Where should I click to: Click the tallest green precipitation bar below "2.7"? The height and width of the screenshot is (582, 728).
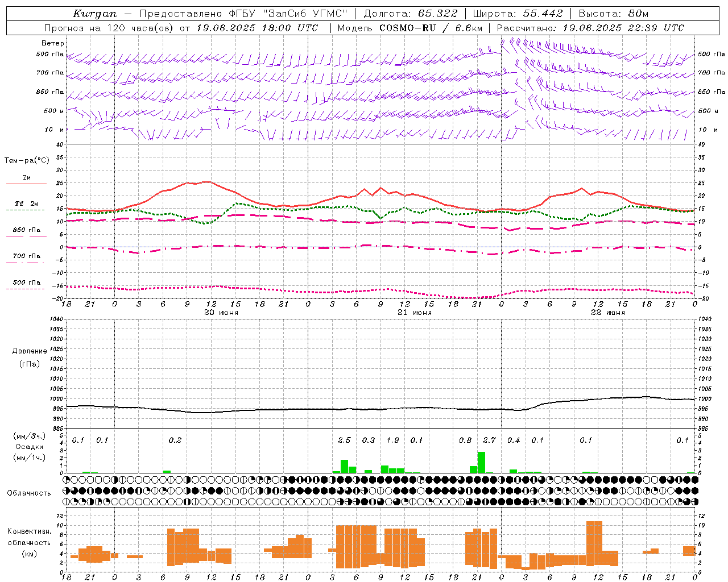click(481, 462)
